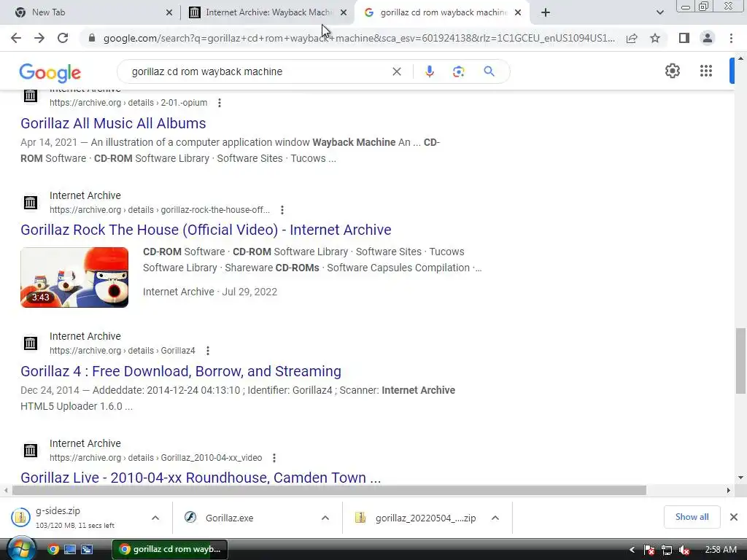Expand options for g-sides.zip download

point(155,518)
